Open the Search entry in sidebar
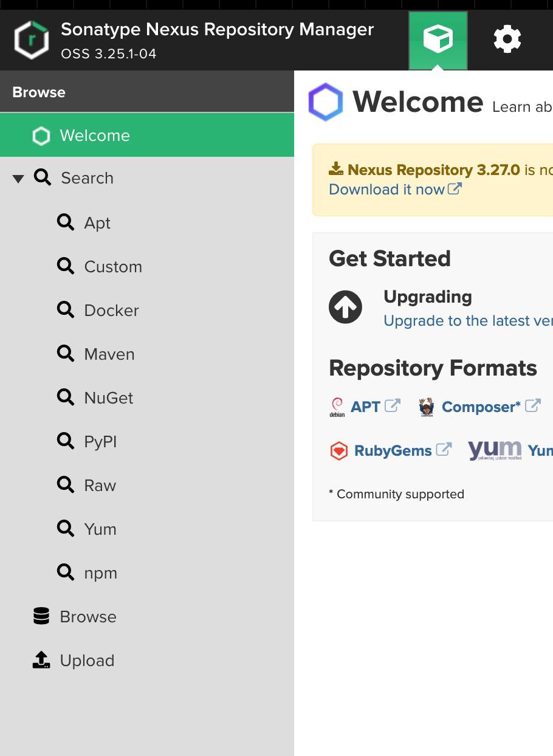Viewport: 553px width, 756px height. point(87,178)
